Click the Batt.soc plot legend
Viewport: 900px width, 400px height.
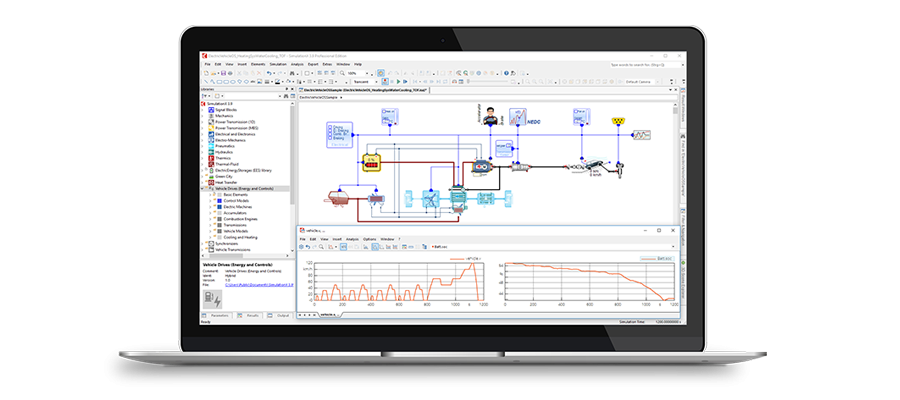(656, 259)
